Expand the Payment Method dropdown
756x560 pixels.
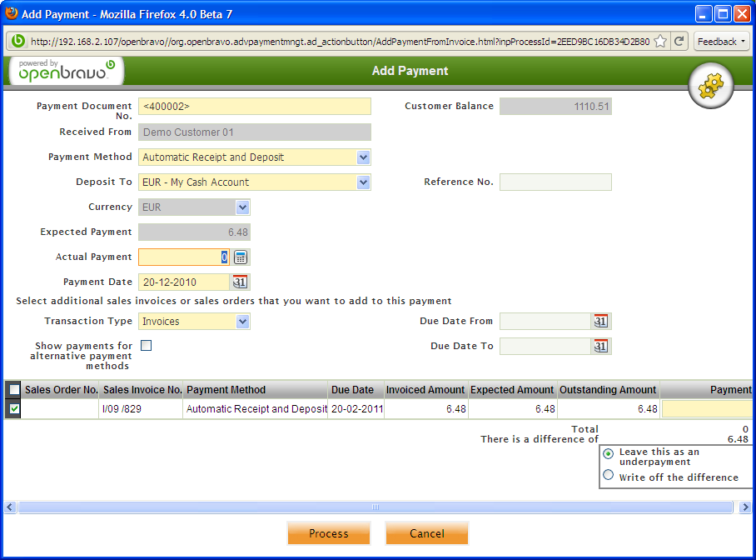[x=362, y=157]
